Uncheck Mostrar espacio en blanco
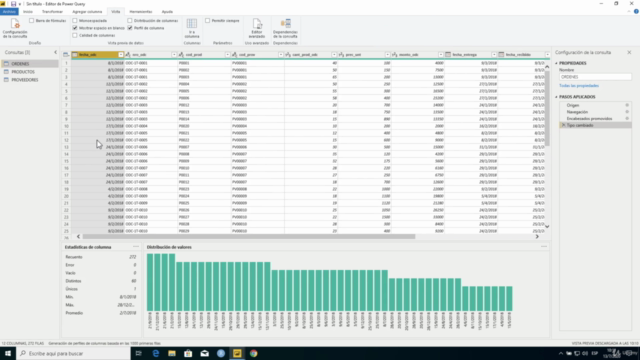 point(75,28)
